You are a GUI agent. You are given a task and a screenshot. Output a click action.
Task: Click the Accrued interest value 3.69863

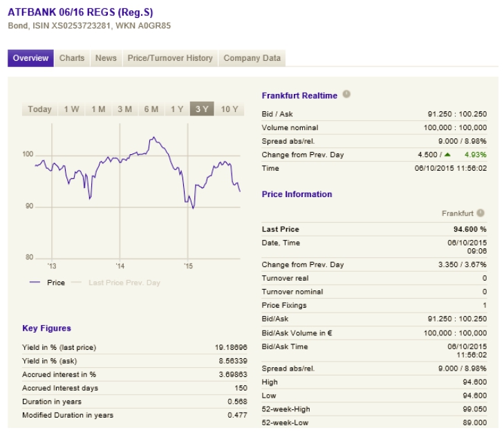pos(233,374)
